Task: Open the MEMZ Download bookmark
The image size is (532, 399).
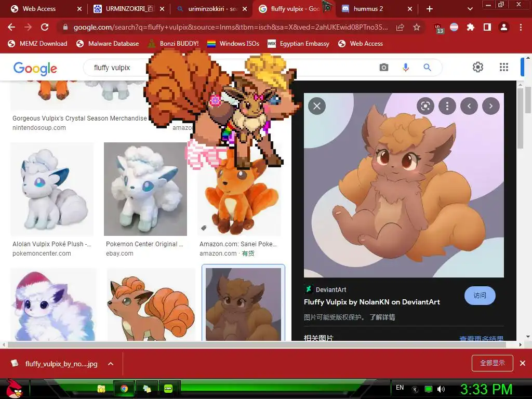Action: point(37,44)
